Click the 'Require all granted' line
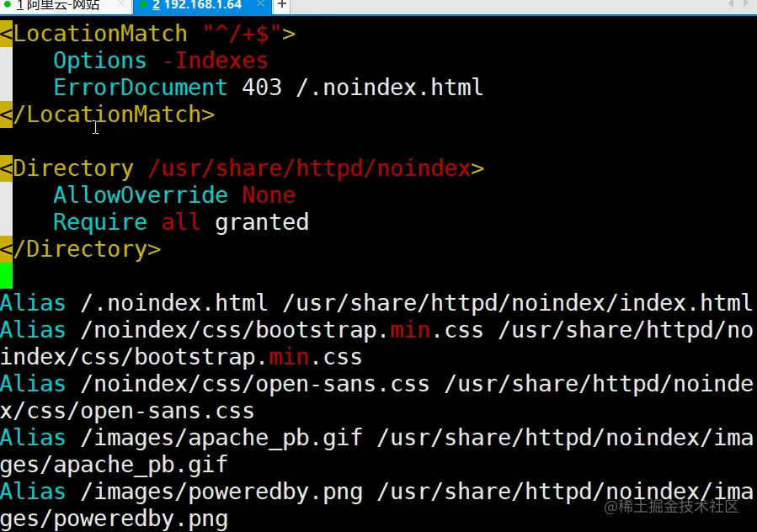Viewport: 757px width, 532px height. click(x=181, y=222)
